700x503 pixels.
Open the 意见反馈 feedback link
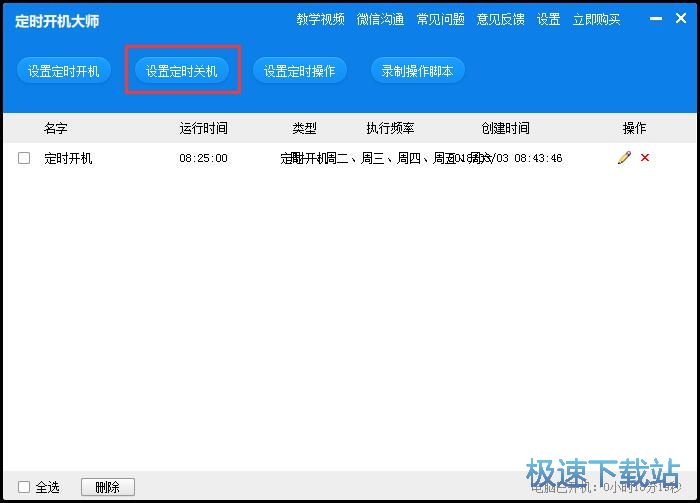click(500, 20)
